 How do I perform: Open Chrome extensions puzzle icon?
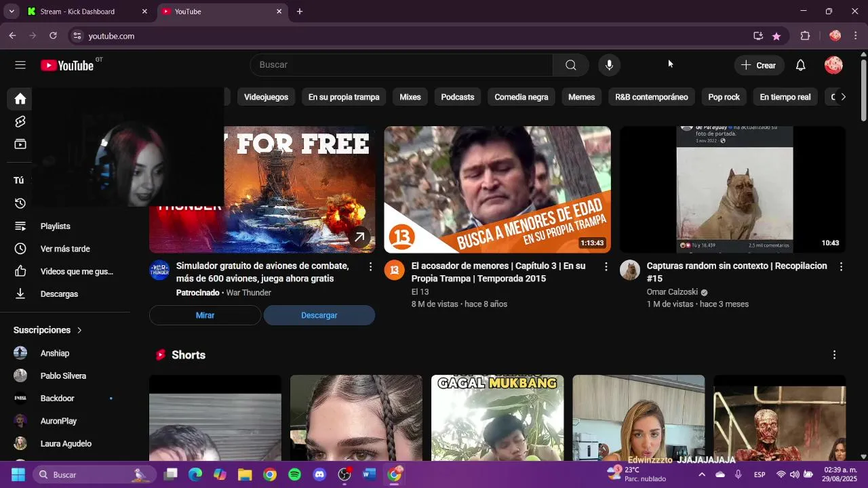pyautogui.click(x=806, y=36)
